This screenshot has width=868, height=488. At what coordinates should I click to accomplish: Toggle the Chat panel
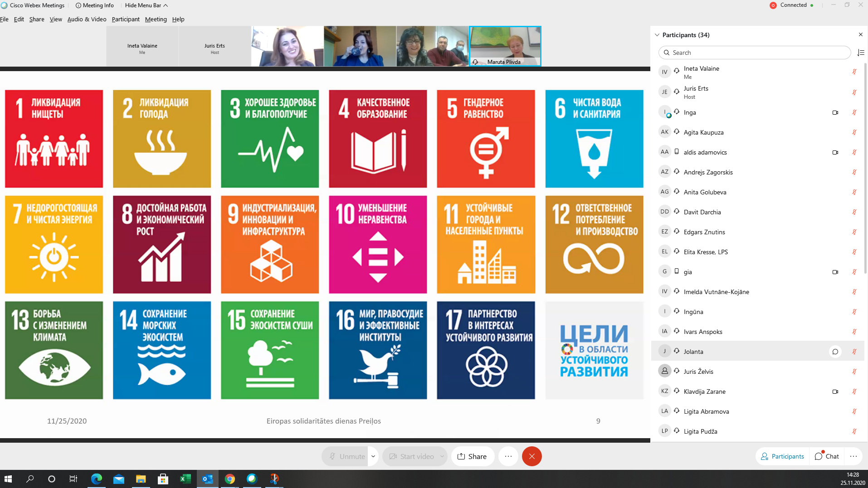[827, 456]
